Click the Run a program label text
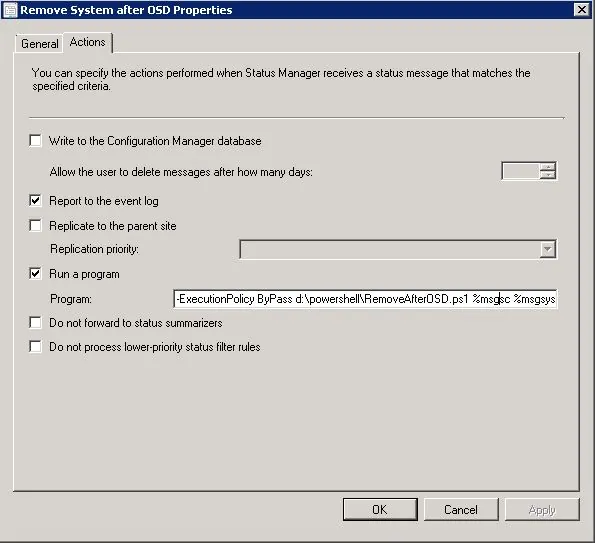The width and height of the screenshot is (595, 543). (x=84, y=274)
